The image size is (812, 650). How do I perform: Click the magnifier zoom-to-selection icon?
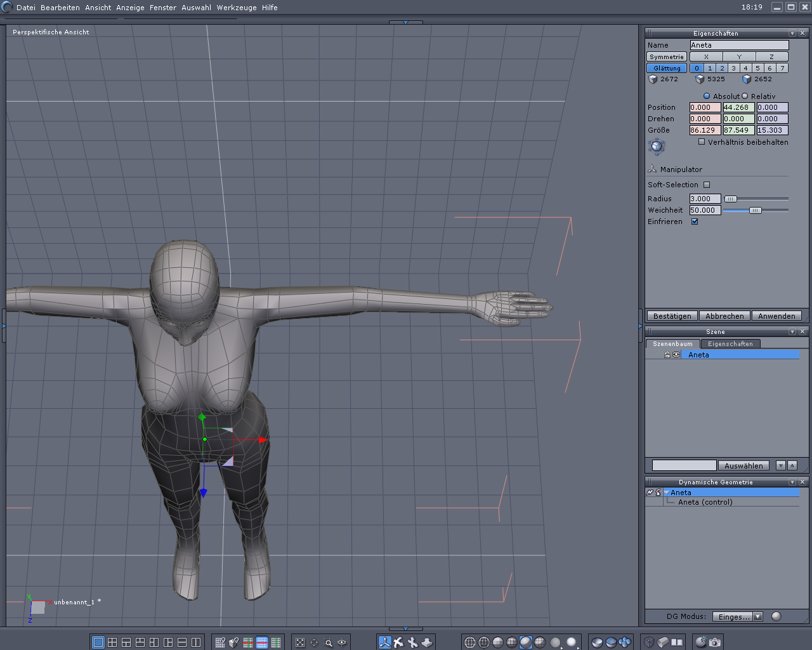pos(328,642)
